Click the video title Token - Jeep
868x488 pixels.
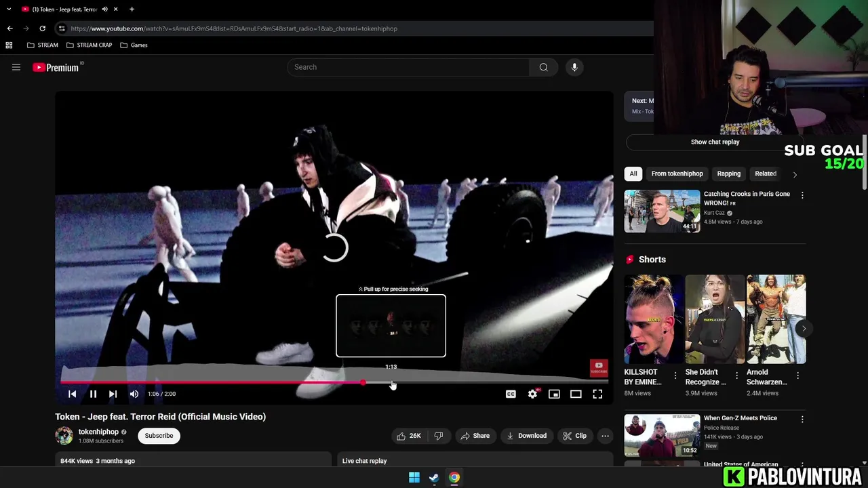(161, 417)
